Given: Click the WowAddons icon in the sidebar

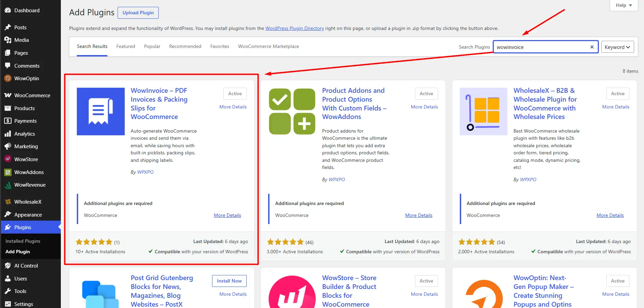Looking at the screenshot, I should pos(8,172).
